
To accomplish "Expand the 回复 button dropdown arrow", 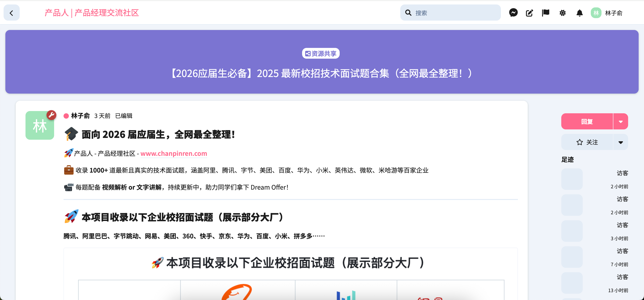I will click(x=621, y=122).
